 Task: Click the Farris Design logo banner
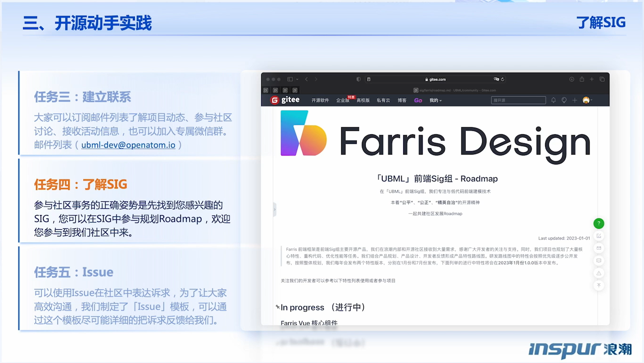436,137
